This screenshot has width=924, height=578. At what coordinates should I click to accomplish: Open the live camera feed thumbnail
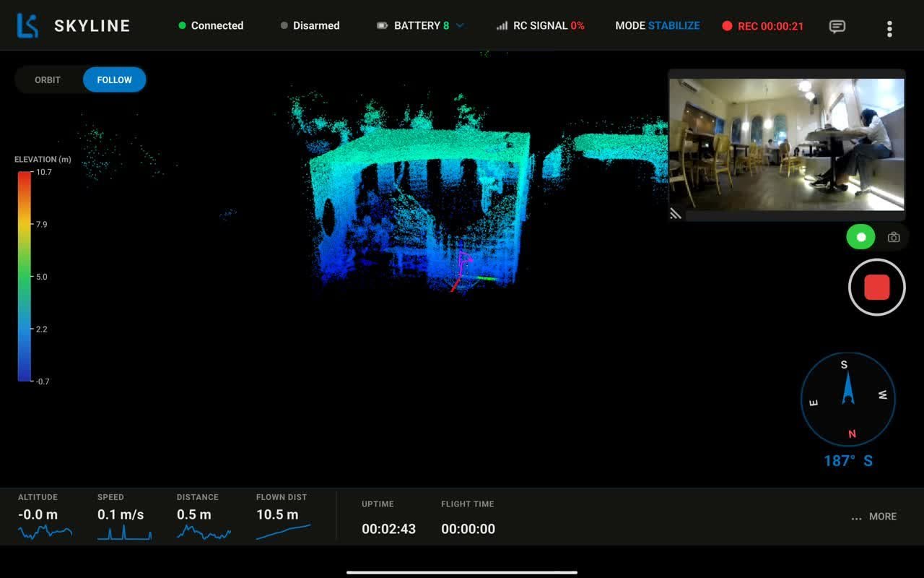(787, 144)
